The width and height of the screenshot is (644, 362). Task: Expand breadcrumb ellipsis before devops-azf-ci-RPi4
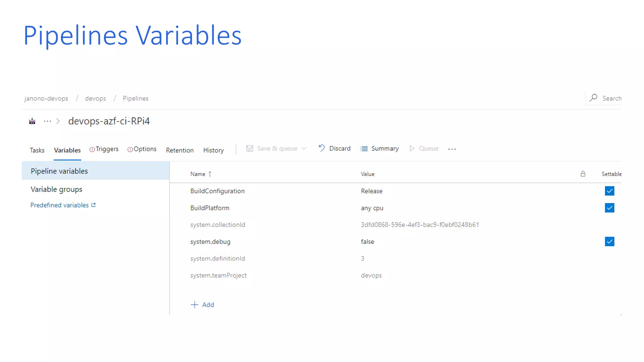click(x=47, y=121)
